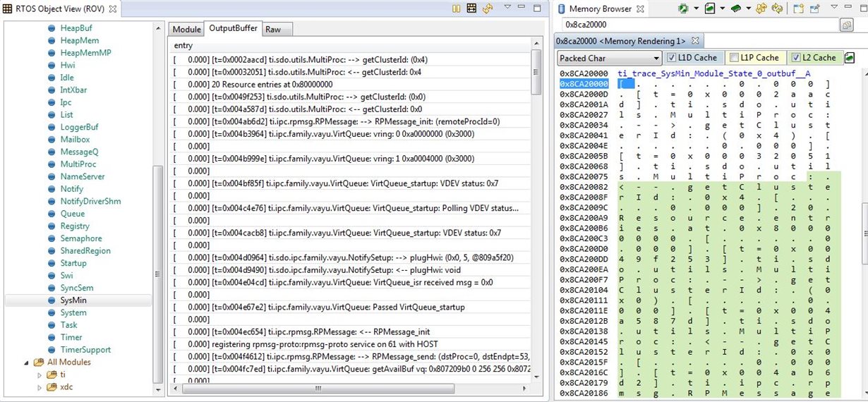Image resolution: width=868 pixels, height=402 pixels.
Task: Click the Memory Browser refresh icon
Action: tap(761, 8)
